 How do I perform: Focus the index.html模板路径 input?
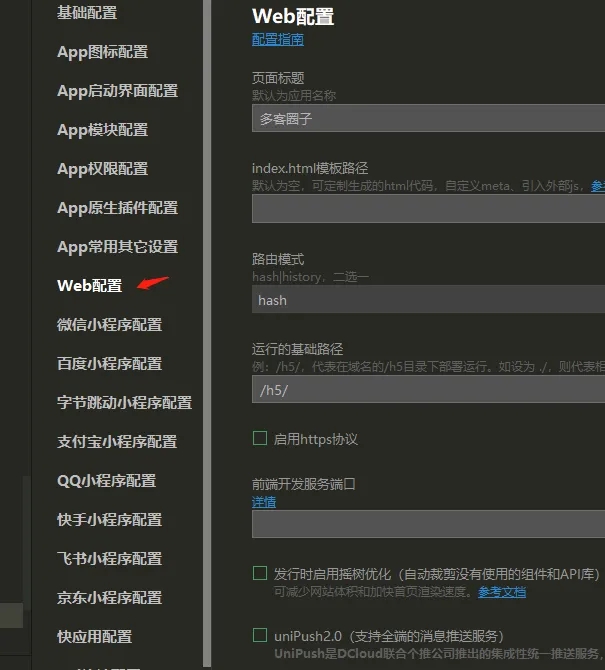tap(429, 209)
